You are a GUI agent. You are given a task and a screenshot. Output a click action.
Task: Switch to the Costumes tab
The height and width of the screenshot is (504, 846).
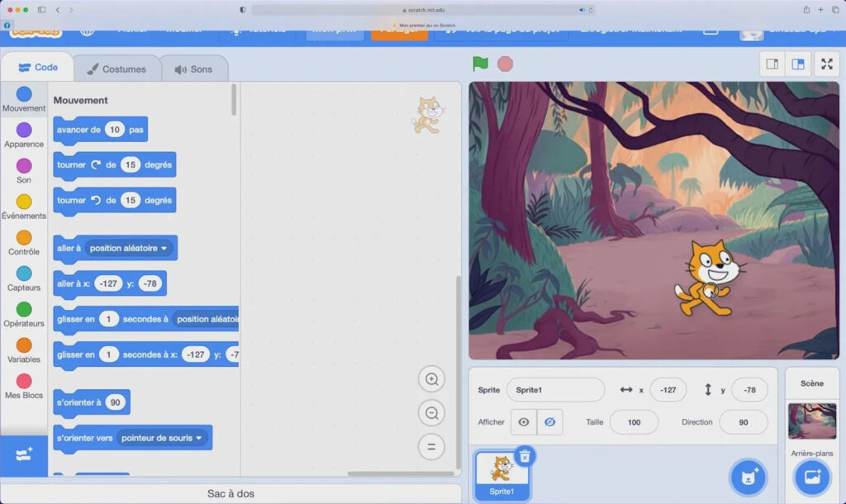pyautogui.click(x=118, y=70)
